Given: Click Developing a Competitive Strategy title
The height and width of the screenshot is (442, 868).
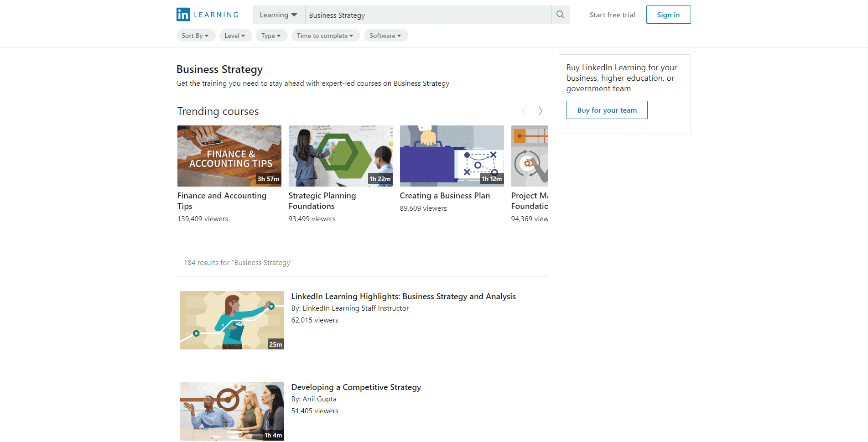Looking at the screenshot, I should [356, 387].
